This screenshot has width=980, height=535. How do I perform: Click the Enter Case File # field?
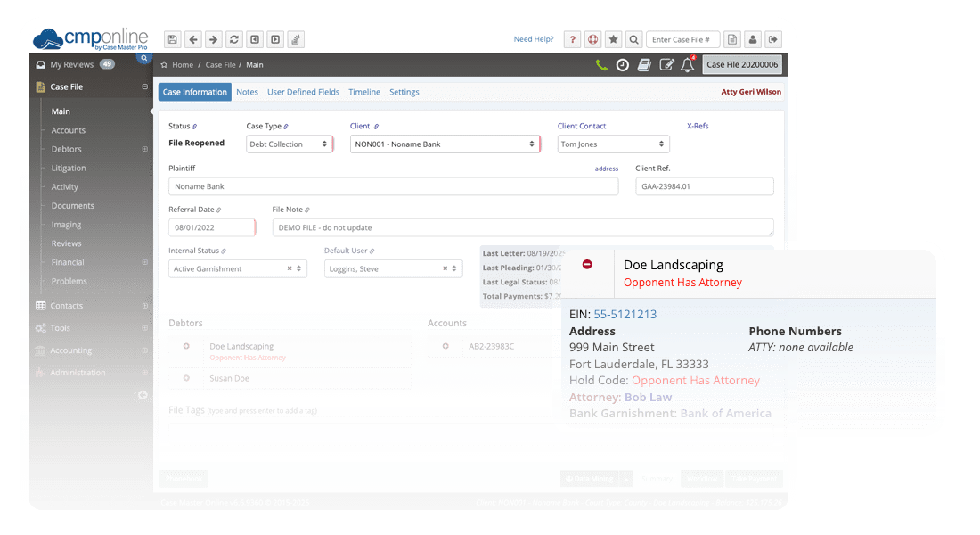tap(683, 39)
